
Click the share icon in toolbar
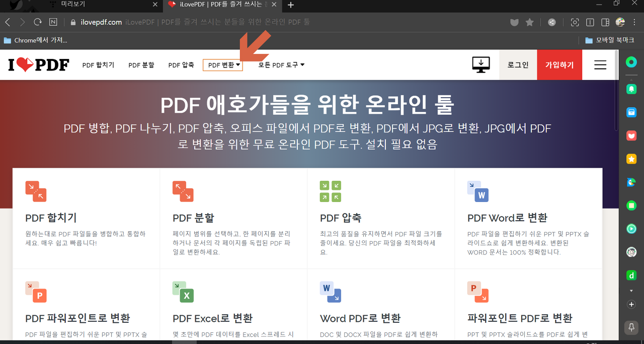click(552, 22)
